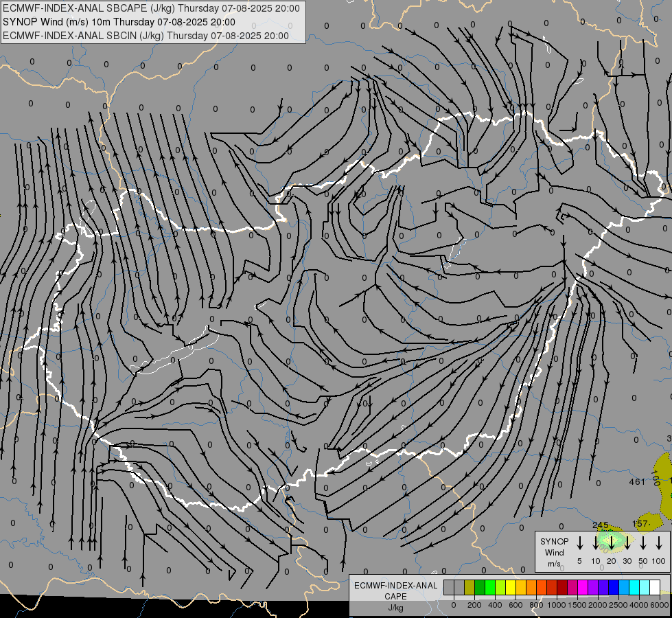
Task: Click the 5 m/s wind arrow in legend
Action: (x=579, y=542)
